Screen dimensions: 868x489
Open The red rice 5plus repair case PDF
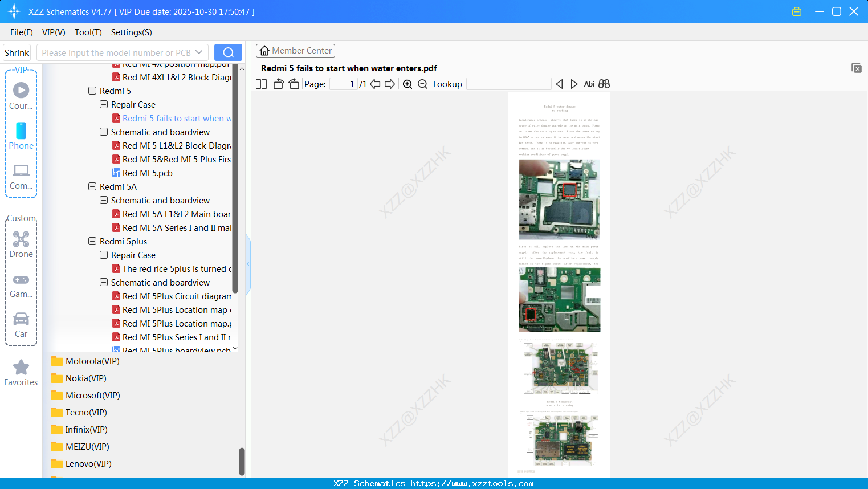coord(172,269)
